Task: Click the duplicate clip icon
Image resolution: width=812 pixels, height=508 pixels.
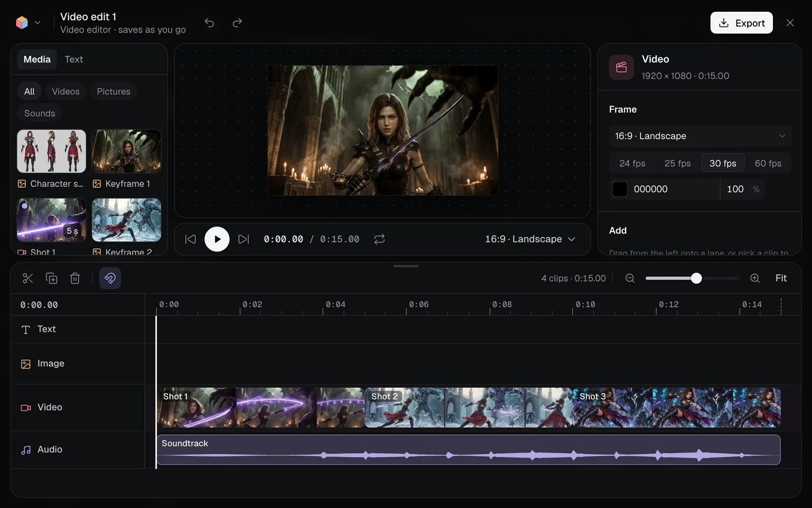Action: pyautogui.click(x=51, y=278)
